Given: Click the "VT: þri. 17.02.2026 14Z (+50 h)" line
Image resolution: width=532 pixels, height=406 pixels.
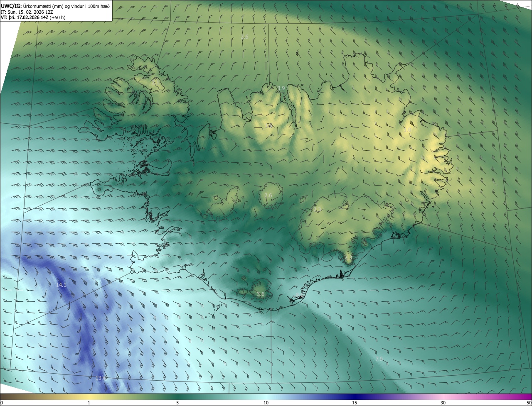Looking at the screenshot, I should tap(33, 17).
